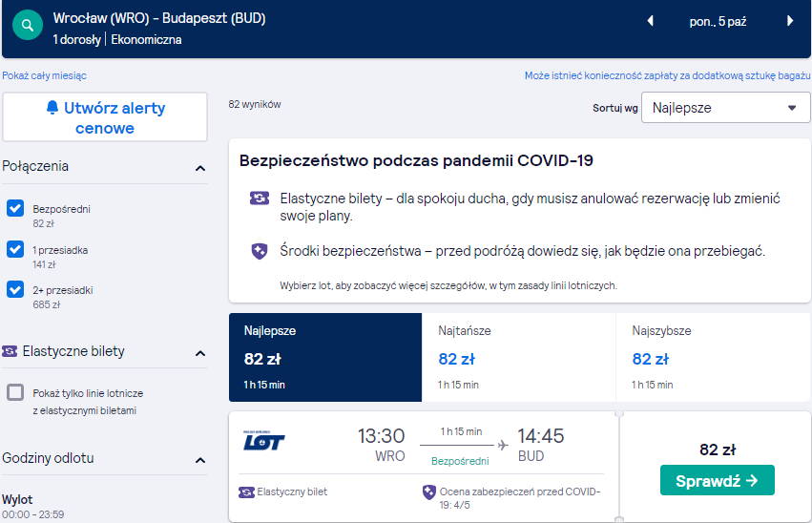The height and width of the screenshot is (523, 812).
Task: Go to previous day arrow
Action: tap(651, 21)
